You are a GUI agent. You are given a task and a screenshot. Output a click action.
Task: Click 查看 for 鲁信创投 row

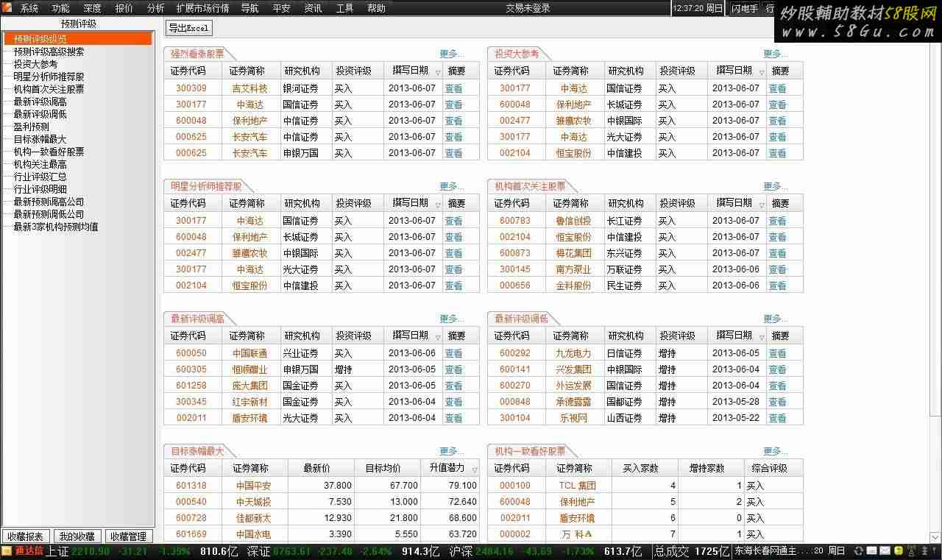(777, 221)
